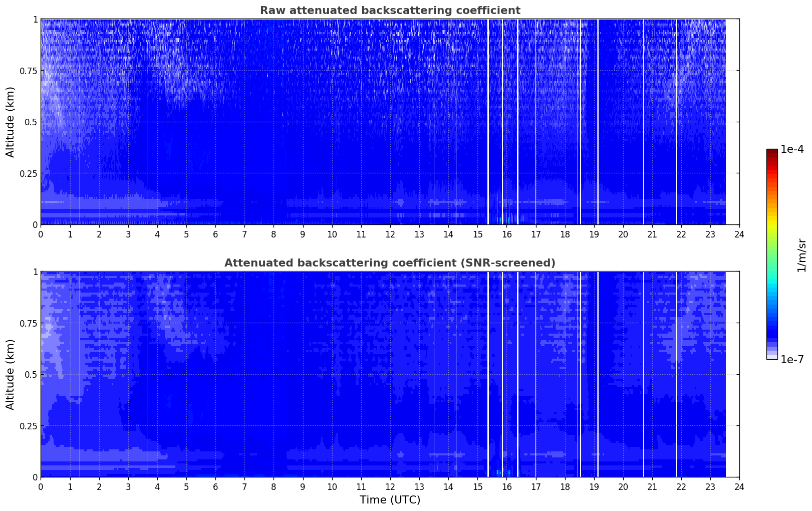Click the '0.5' altitude tick on the top plot
This screenshot has width=812, height=511.
pos(31,122)
